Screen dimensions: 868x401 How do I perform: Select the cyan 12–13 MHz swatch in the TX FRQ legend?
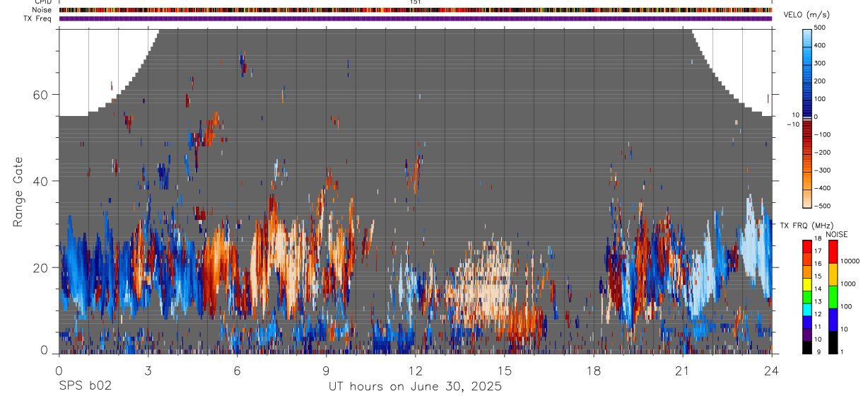coord(808,309)
